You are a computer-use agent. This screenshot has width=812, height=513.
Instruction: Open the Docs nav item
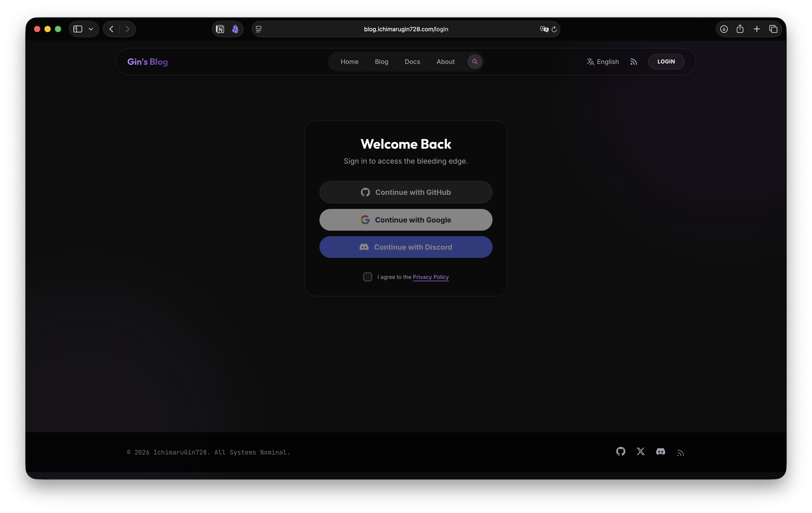[x=412, y=62]
